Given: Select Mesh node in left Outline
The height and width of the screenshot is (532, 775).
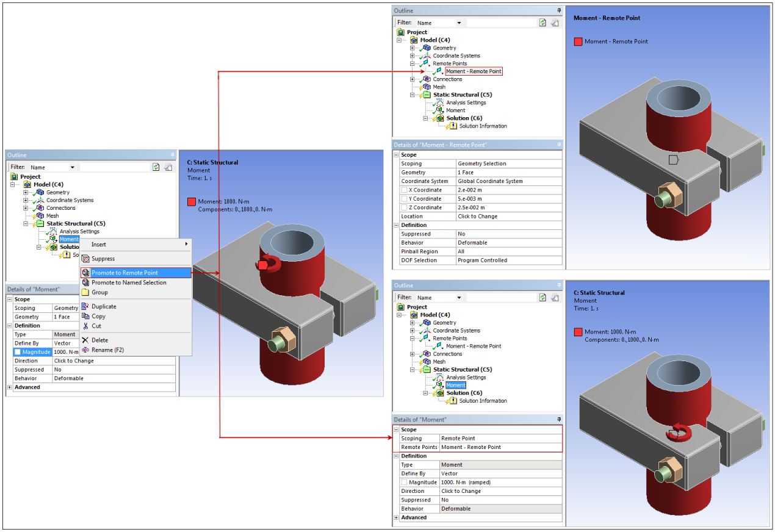Looking at the screenshot, I should click(52, 216).
